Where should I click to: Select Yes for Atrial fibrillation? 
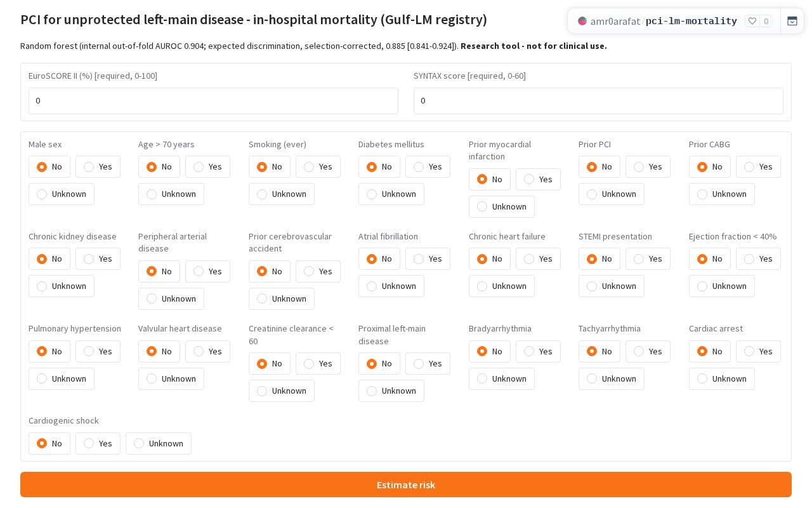click(x=428, y=258)
